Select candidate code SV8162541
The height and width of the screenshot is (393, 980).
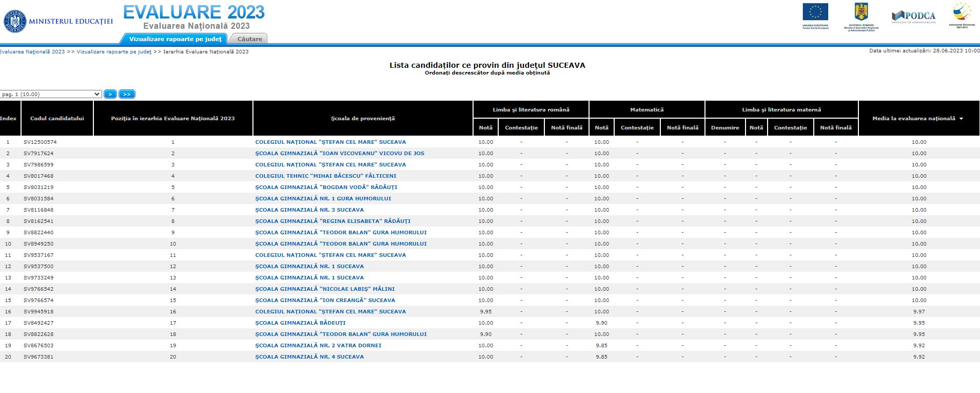(38, 221)
